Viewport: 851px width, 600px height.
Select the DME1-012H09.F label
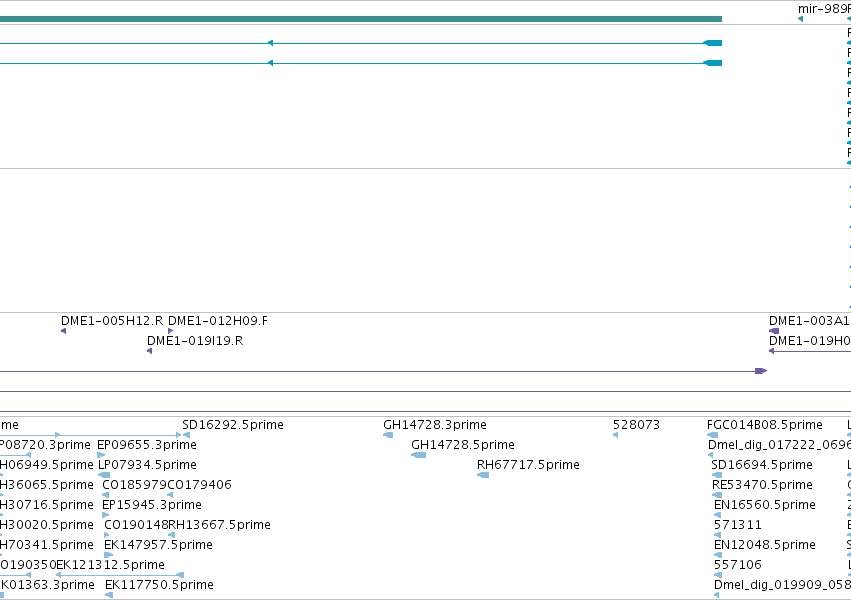tap(218, 321)
